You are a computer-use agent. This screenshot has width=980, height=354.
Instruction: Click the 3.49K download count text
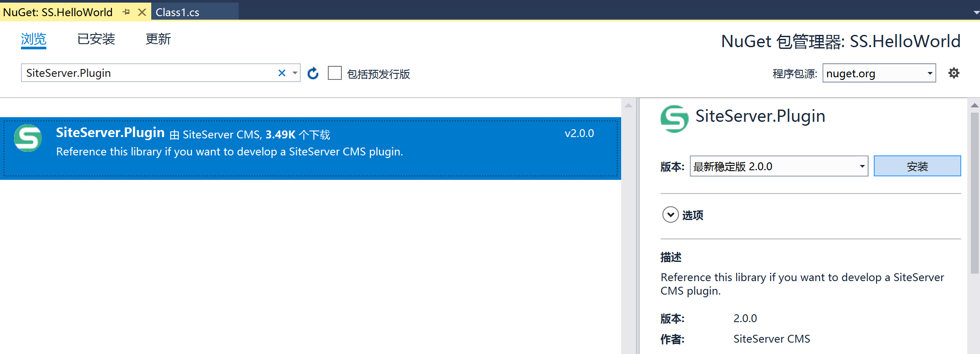[281, 134]
